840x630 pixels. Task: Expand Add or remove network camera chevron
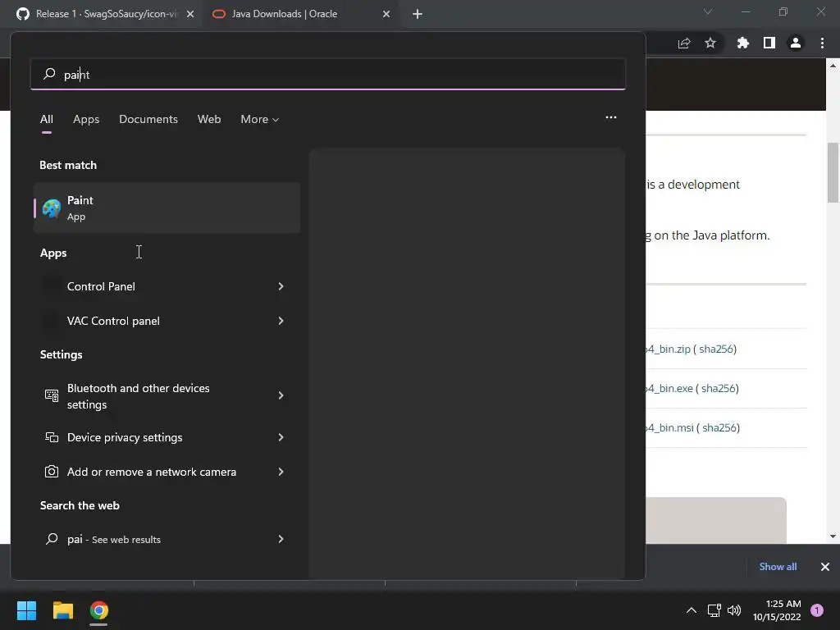click(x=281, y=472)
